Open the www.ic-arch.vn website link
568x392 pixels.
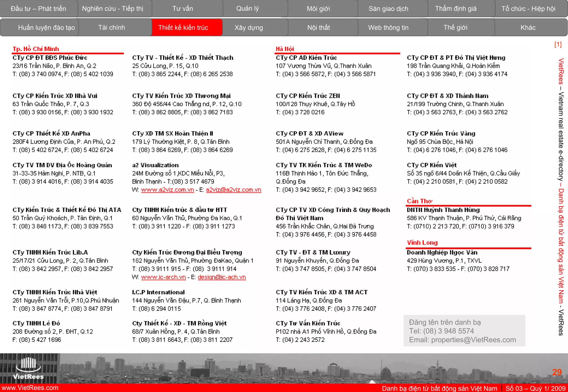click(x=163, y=277)
